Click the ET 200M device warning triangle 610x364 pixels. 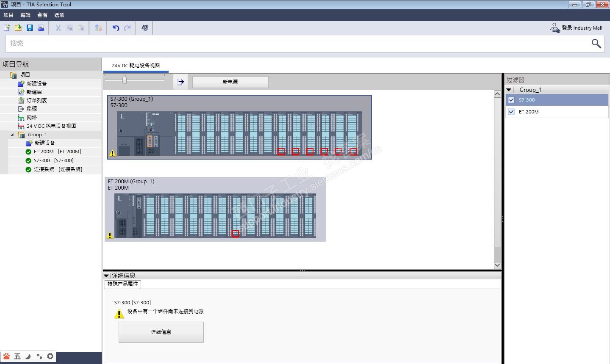(x=110, y=235)
